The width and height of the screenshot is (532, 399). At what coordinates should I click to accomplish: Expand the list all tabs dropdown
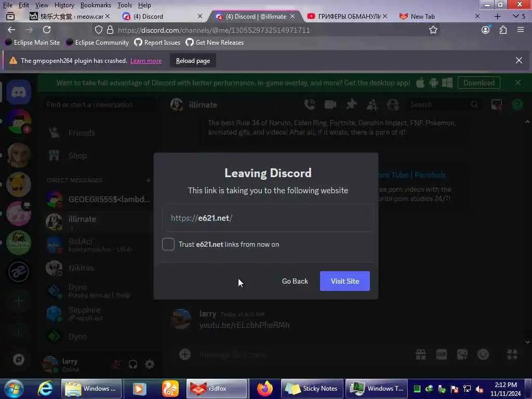(519, 16)
